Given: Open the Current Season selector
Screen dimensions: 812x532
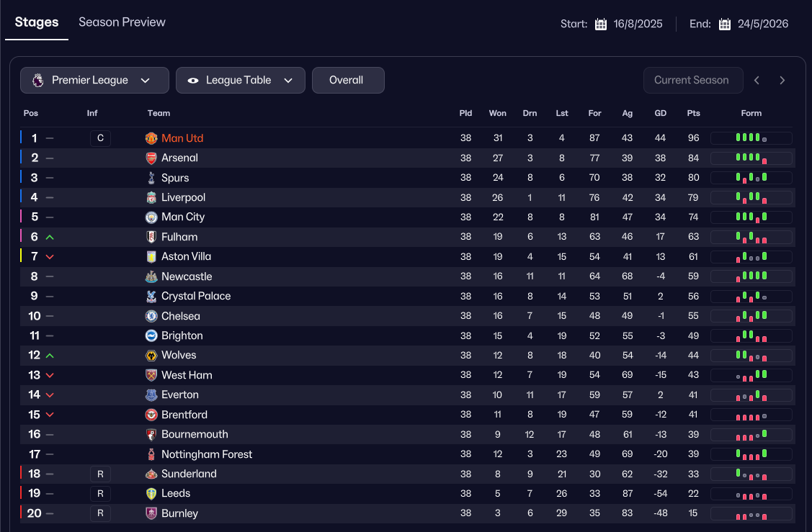Looking at the screenshot, I should click(x=692, y=80).
